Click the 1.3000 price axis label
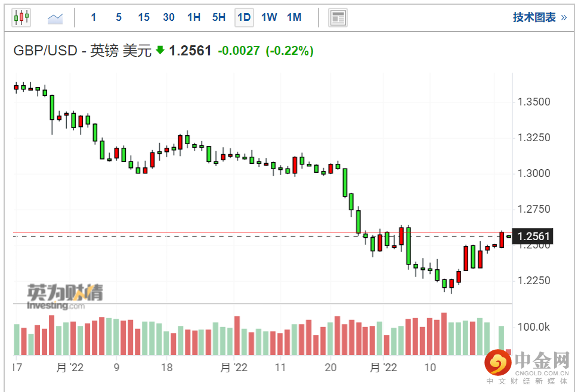Image resolution: width=578 pixels, height=392 pixels. tap(533, 174)
